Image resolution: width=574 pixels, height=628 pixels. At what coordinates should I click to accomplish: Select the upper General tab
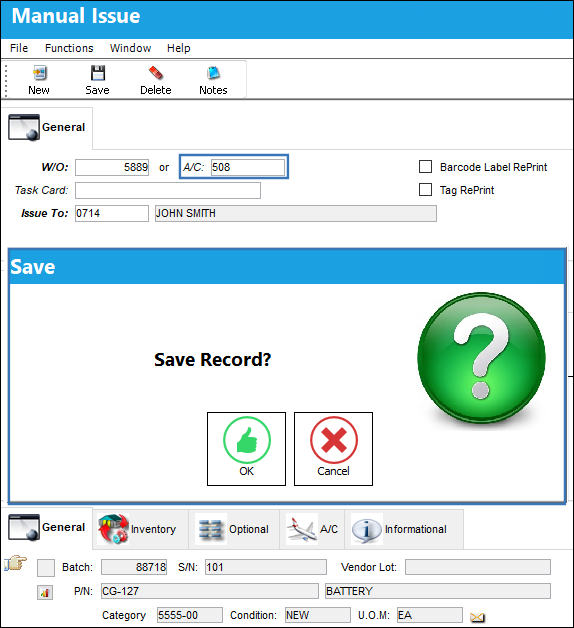pos(47,127)
